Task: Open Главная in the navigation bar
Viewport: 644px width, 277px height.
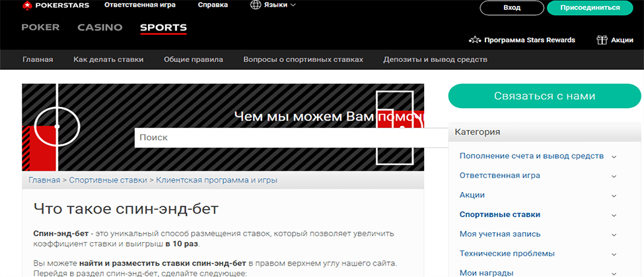Action: pyautogui.click(x=38, y=59)
